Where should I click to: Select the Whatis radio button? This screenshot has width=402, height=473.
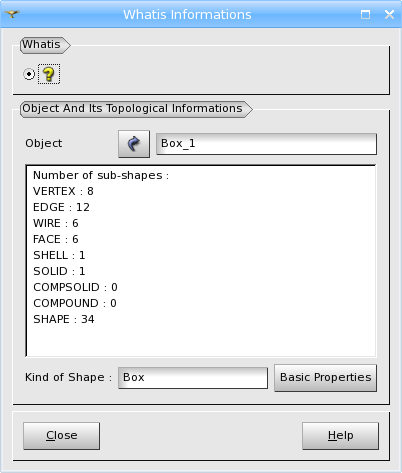tap(29, 74)
